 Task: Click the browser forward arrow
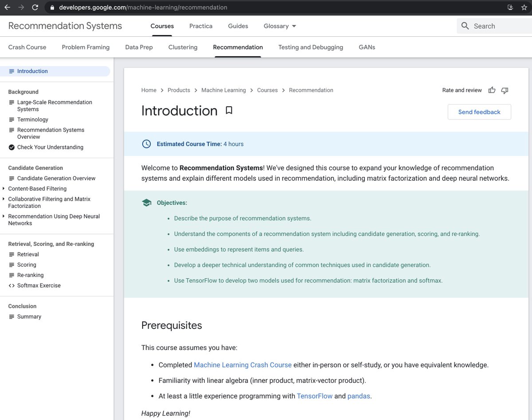21,8
